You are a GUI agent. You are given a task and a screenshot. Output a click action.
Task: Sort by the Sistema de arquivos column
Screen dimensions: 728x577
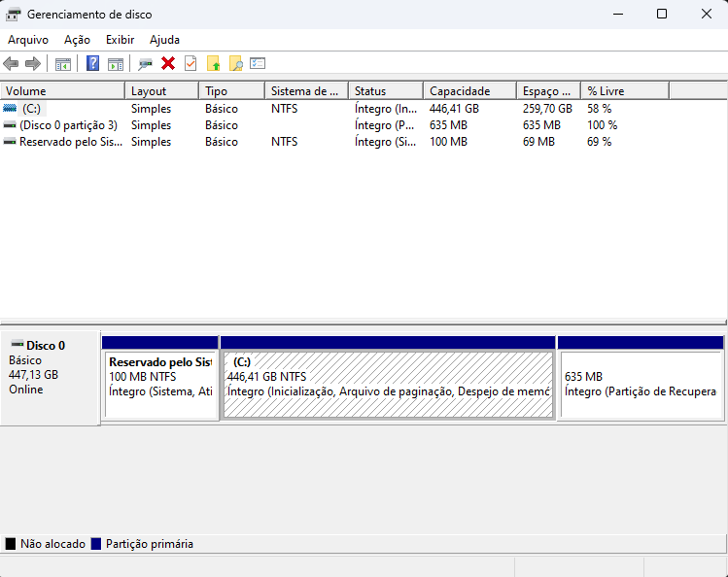[x=307, y=91]
